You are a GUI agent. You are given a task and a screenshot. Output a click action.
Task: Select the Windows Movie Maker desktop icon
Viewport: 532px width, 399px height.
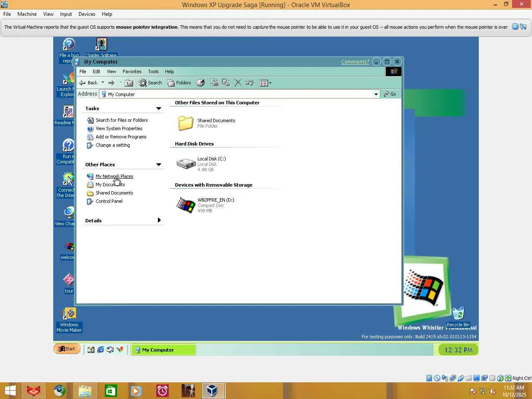(69, 320)
